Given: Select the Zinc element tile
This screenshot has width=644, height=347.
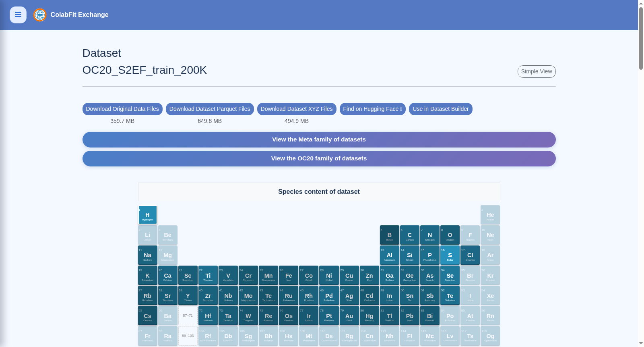Looking at the screenshot, I should pos(369,275).
